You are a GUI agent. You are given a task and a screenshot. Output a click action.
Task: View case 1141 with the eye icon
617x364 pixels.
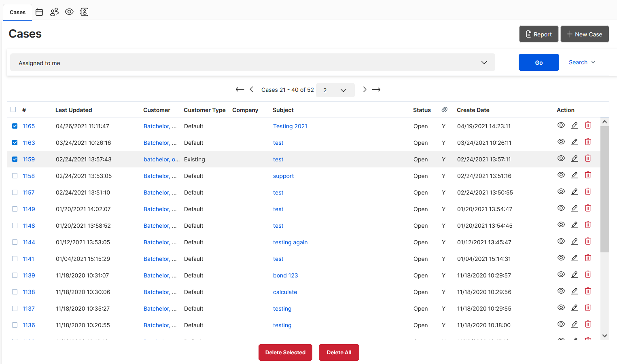point(561,258)
